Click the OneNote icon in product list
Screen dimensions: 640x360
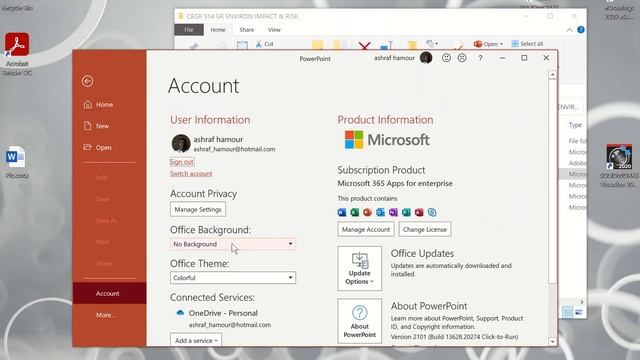tap(393, 212)
